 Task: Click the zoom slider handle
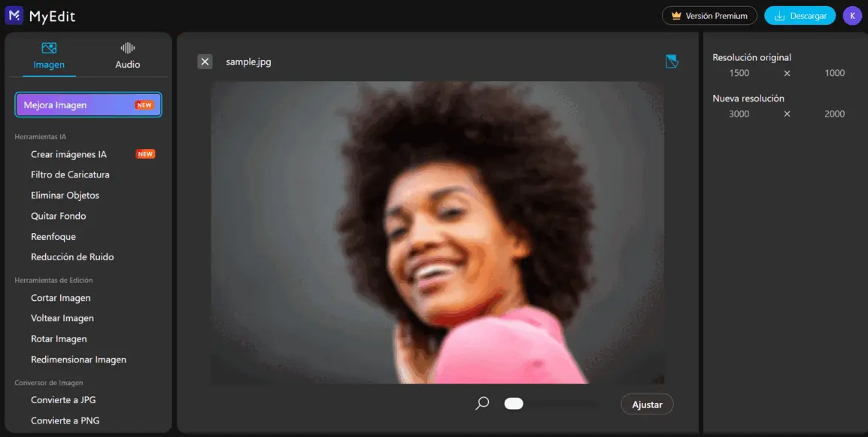pos(514,404)
